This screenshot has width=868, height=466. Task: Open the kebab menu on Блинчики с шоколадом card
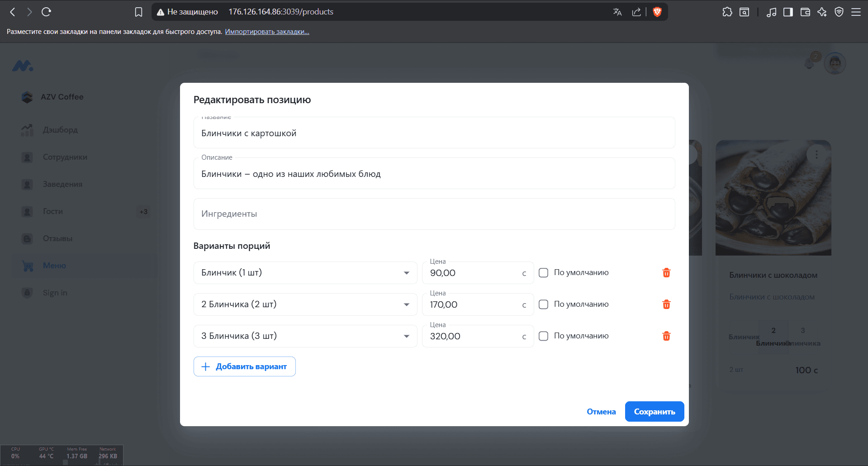point(817,154)
